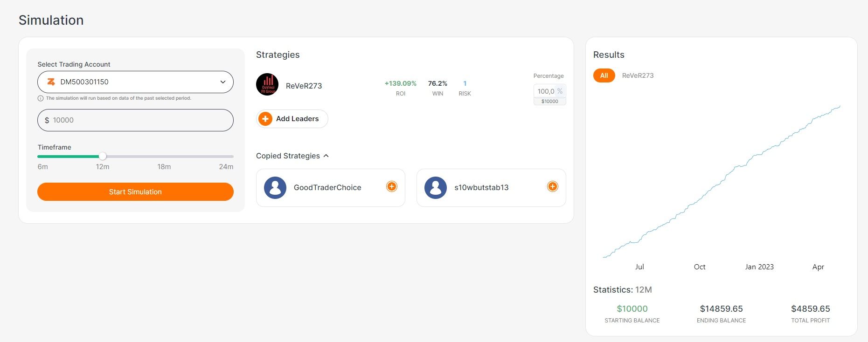Click the Timeframe slider handle
This screenshot has height=342, width=868.
[x=103, y=157]
